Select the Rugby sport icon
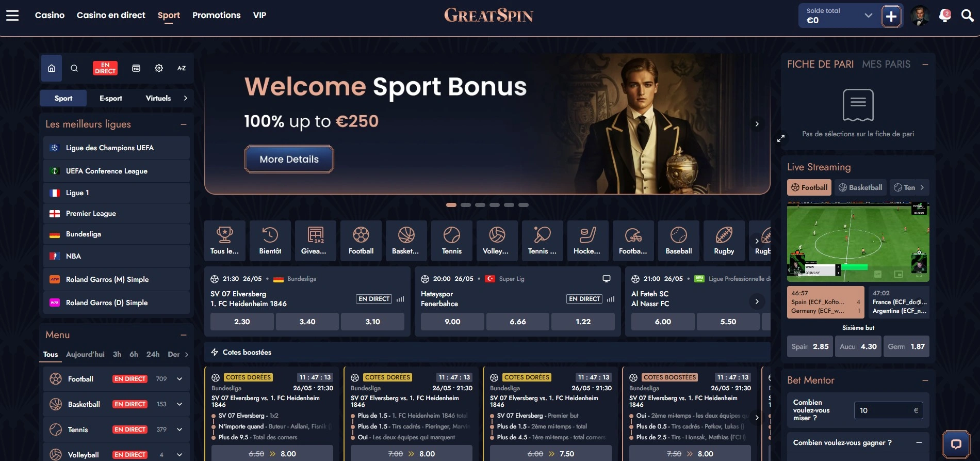This screenshot has width=980, height=461. tap(724, 241)
